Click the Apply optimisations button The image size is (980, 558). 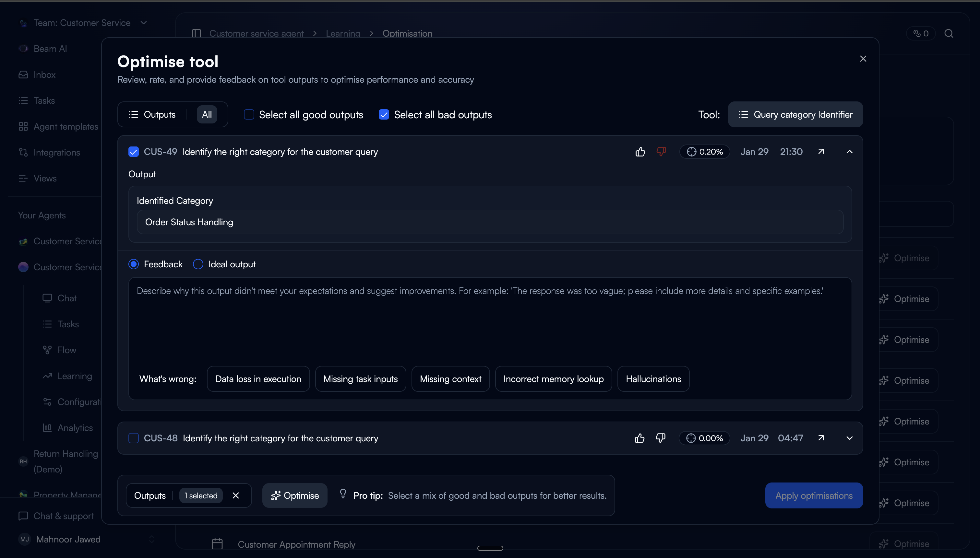click(x=814, y=495)
